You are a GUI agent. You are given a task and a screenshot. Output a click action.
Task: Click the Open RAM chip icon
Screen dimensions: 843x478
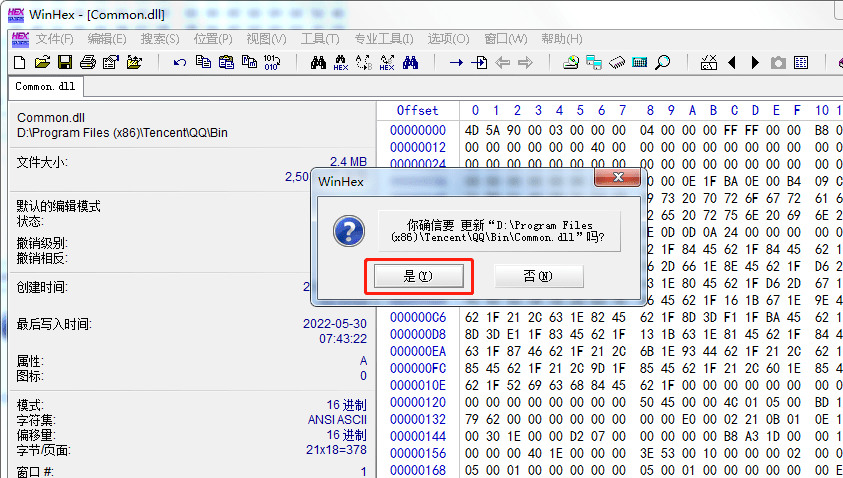coord(617,63)
